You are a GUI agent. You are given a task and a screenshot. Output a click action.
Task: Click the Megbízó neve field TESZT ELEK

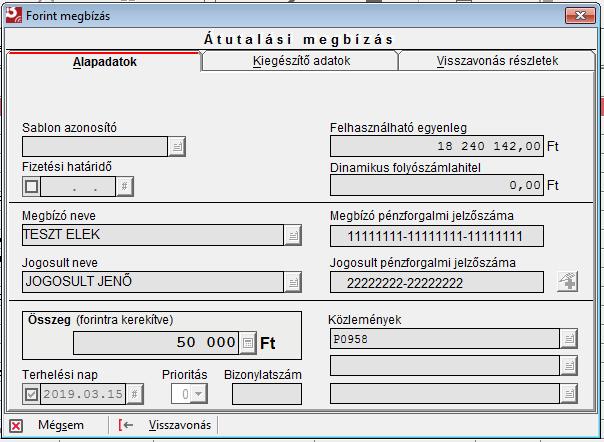tap(153, 235)
